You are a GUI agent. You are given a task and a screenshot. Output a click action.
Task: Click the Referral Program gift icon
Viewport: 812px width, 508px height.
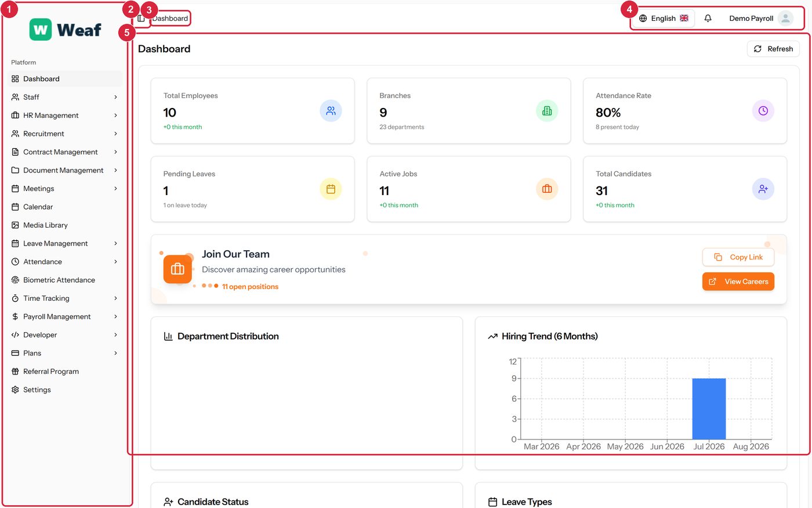coord(15,372)
